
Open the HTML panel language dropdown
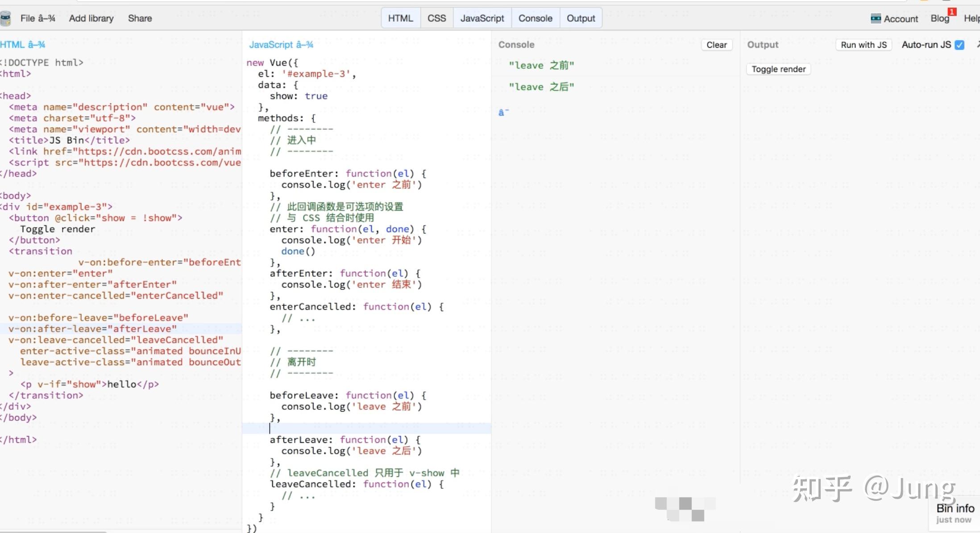point(22,45)
